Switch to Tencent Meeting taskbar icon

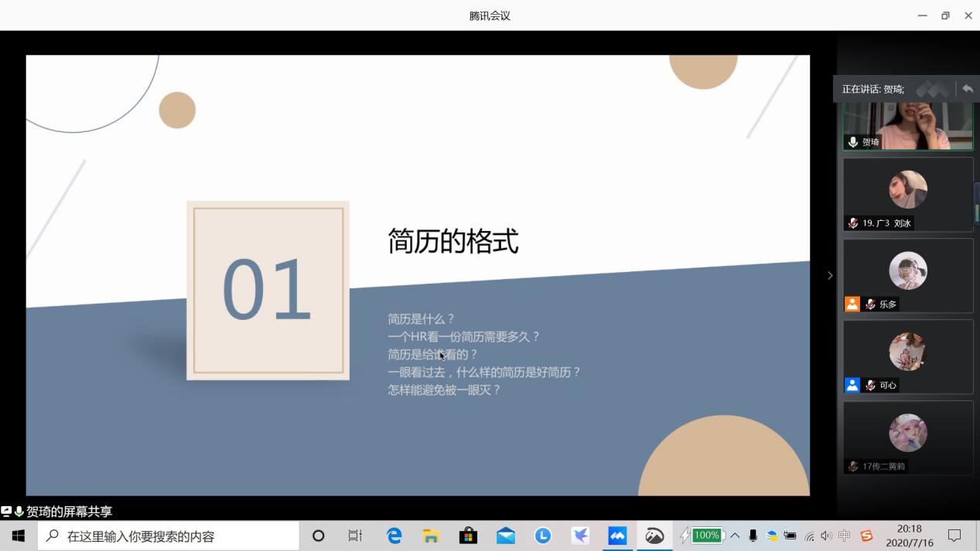pyautogui.click(x=617, y=536)
